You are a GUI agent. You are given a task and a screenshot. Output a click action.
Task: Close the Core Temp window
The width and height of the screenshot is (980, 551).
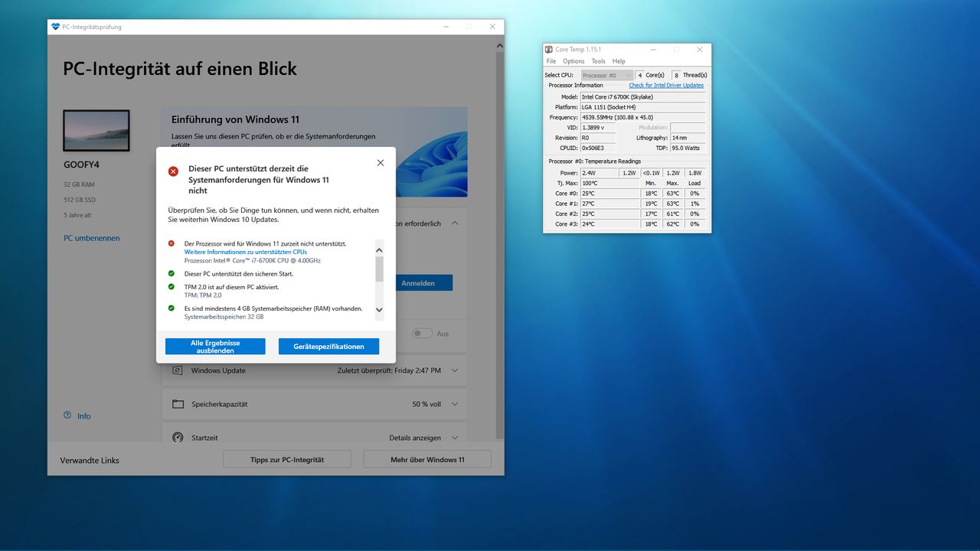[700, 50]
